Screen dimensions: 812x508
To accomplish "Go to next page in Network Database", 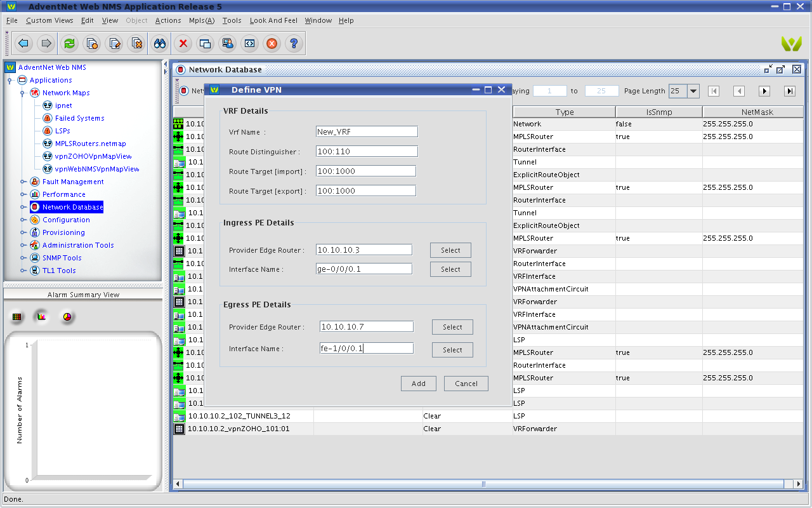I will tap(764, 91).
